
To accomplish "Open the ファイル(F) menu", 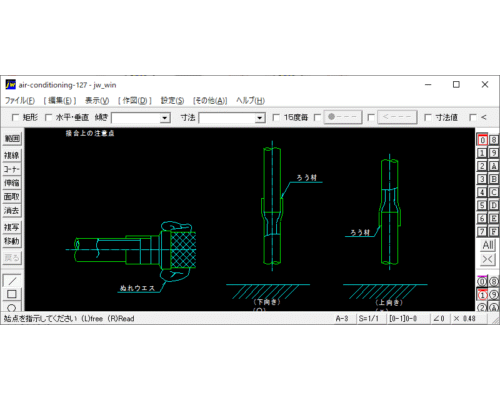I will (20, 100).
